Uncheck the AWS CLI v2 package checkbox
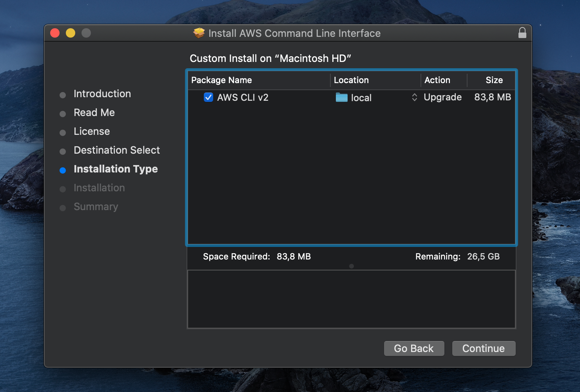This screenshot has width=580, height=392. (208, 97)
